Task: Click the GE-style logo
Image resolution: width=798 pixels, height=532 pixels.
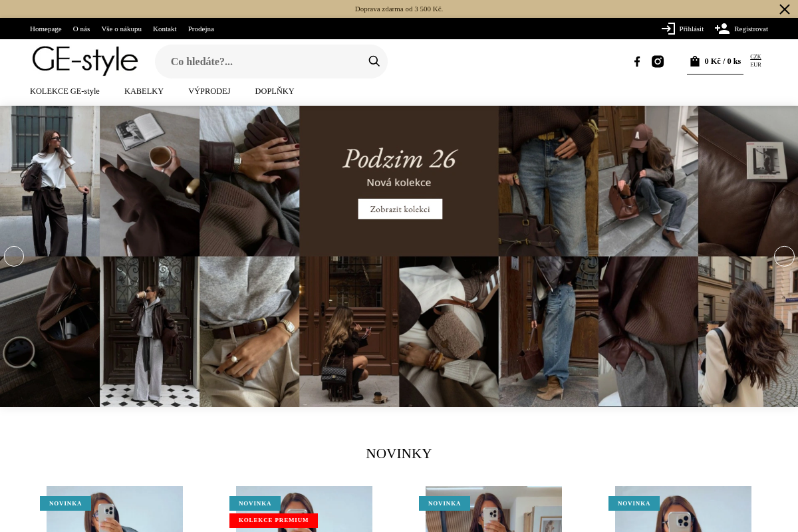Action: coord(85,61)
